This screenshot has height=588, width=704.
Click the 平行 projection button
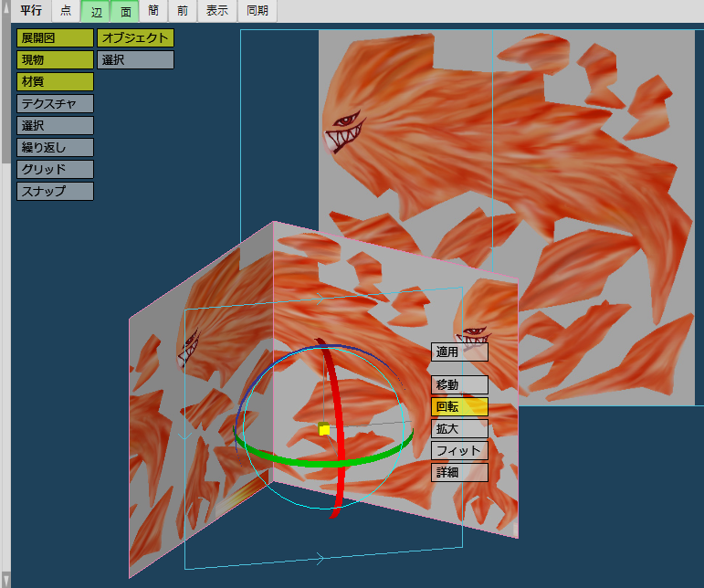tap(31, 10)
